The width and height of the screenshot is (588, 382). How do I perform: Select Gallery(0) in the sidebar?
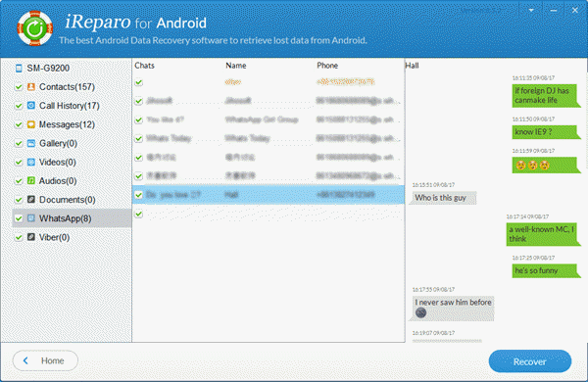click(58, 143)
